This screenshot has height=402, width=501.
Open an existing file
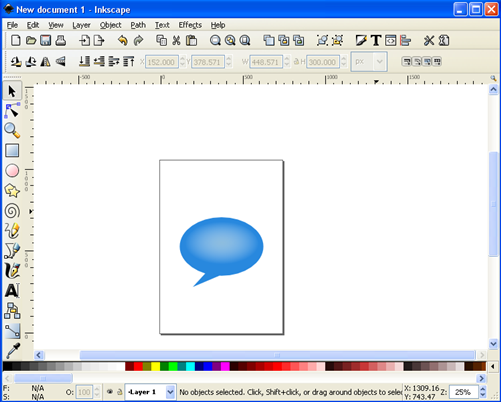(x=31, y=41)
